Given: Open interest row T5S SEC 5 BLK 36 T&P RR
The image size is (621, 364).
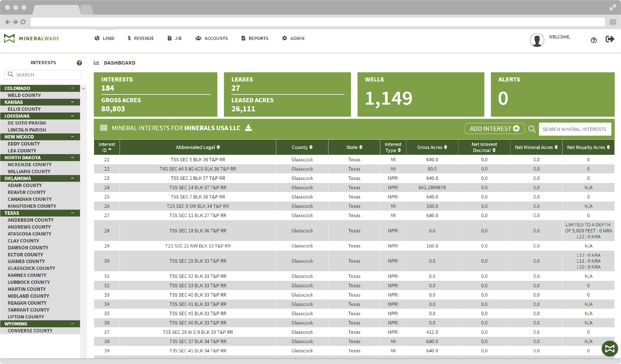Looking at the screenshot, I should click(x=354, y=159).
